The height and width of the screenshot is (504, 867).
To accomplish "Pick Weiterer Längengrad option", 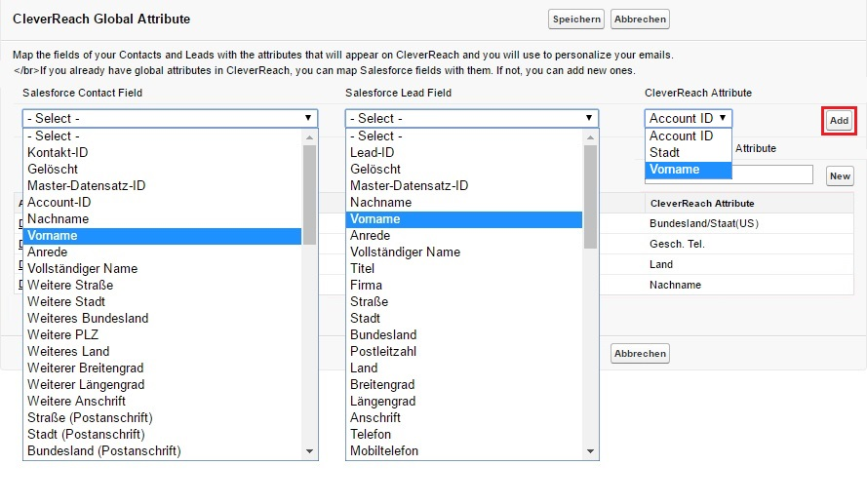I will 163,385.
